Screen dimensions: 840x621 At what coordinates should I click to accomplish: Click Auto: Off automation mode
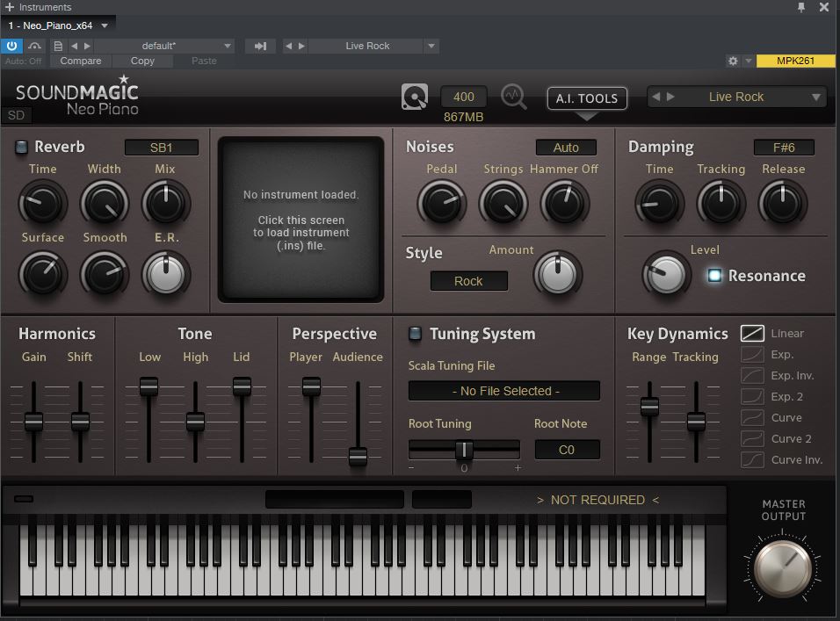(24, 61)
